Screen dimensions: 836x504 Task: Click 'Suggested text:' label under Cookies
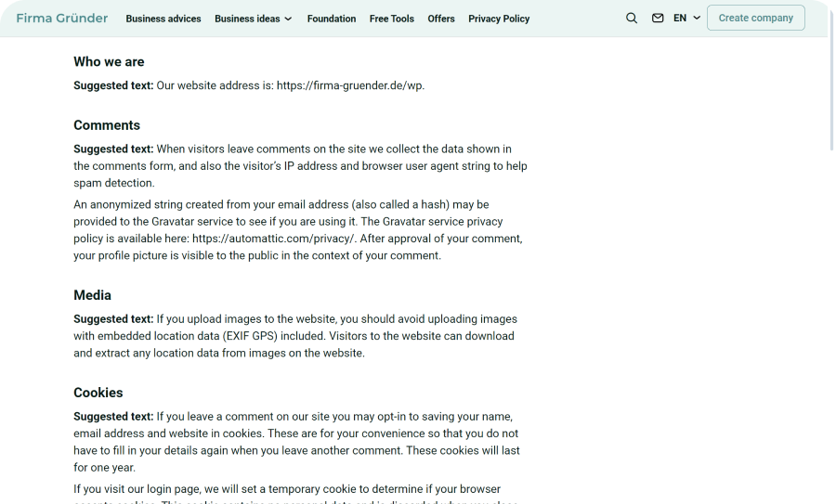point(113,417)
